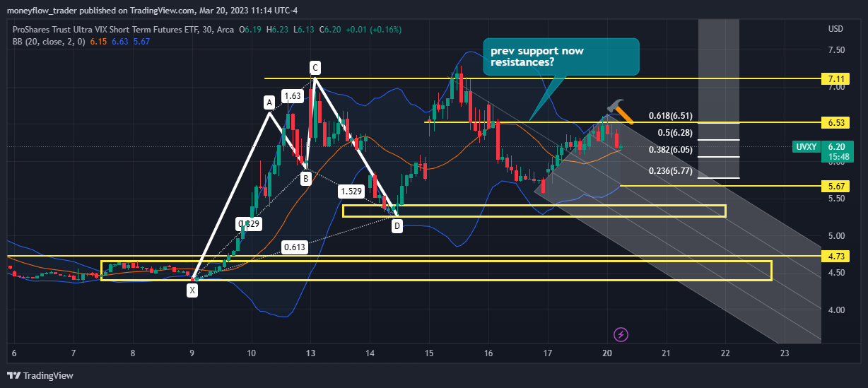Viewport: 868px width, 388px height.
Task: Click the 4.00 price axis label
Action: tap(836, 310)
